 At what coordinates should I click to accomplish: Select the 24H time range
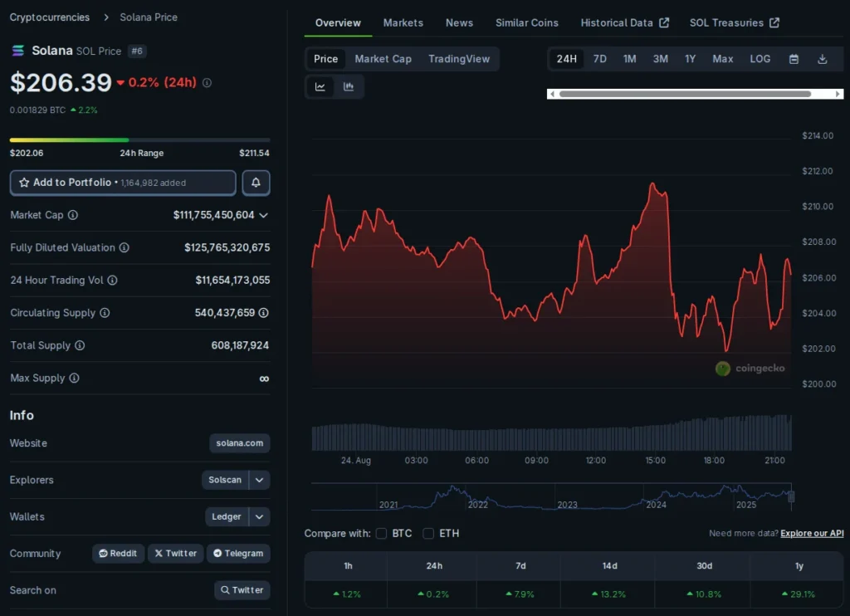[566, 59]
